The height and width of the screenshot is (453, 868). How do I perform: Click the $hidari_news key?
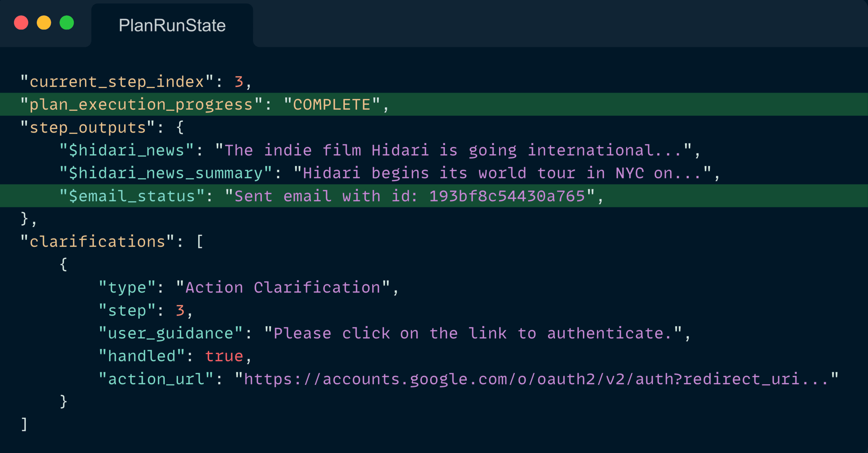click(127, 150)
